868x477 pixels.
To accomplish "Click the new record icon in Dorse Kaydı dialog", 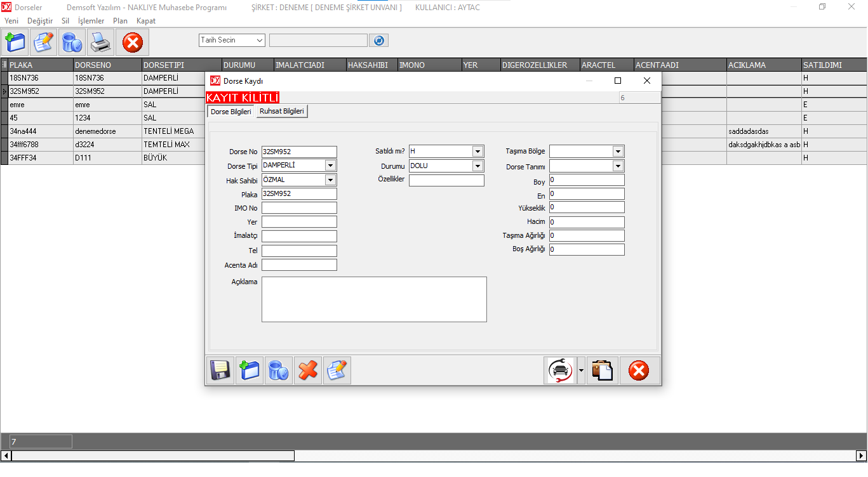I will [249, 370].
